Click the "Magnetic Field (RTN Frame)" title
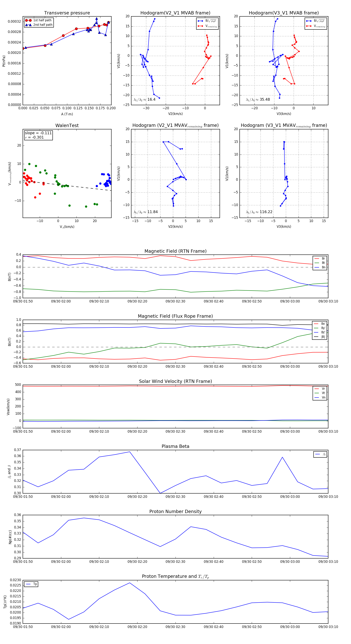The width and height of the screenshot is (351, 644). [175, 251]
